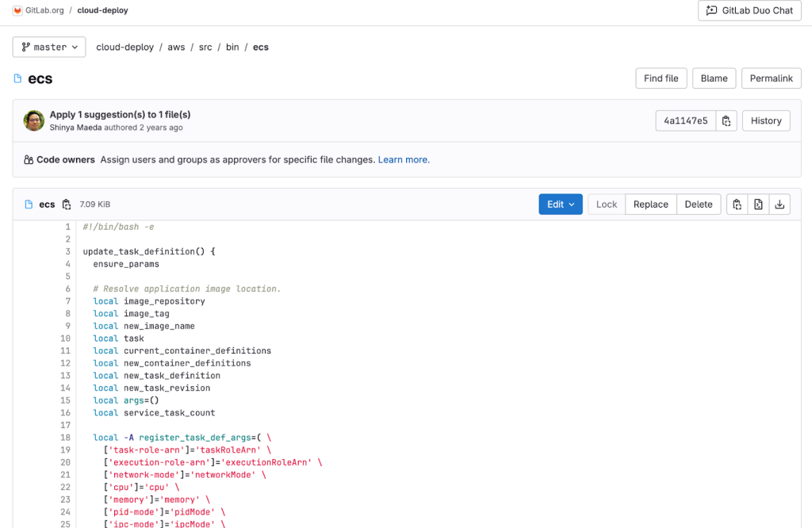The image size is (812, 528).
Task: Open the master branch selector
Action: click(x=48, y=47)
